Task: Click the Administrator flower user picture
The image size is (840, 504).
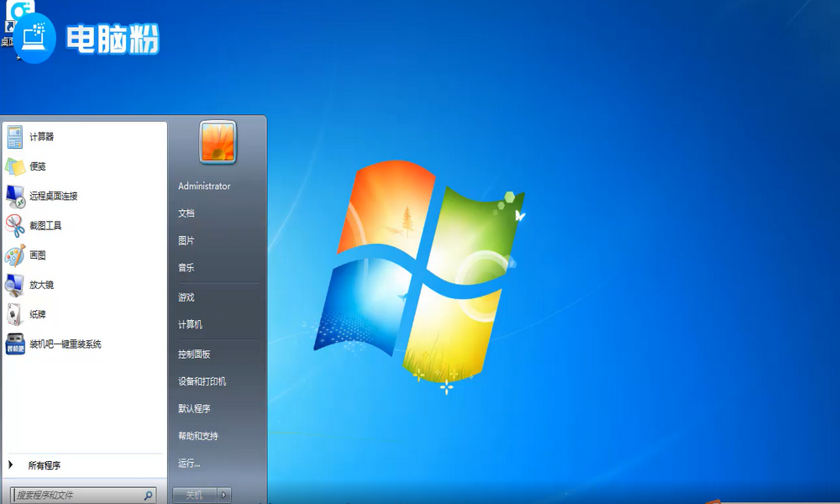Action: 218,142
